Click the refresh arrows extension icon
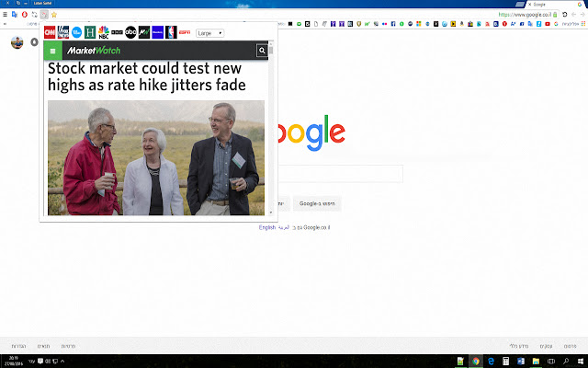 (35, 15)
